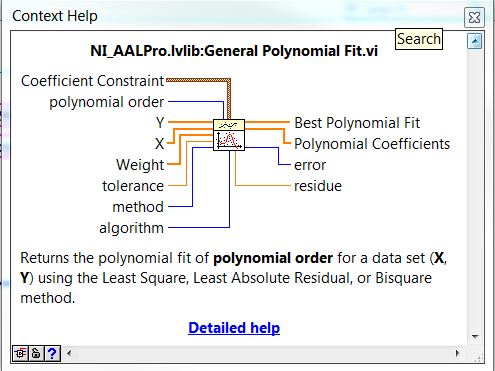495x371 pixels.
Task: Select the method terminal label
Action: 138,207
